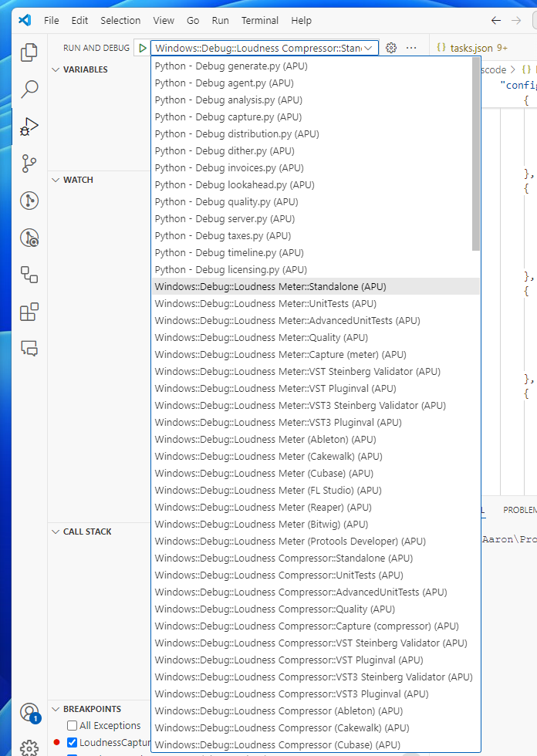Open the File menu
The width and height of the screenshot is (537, 756).
[52, 21]
